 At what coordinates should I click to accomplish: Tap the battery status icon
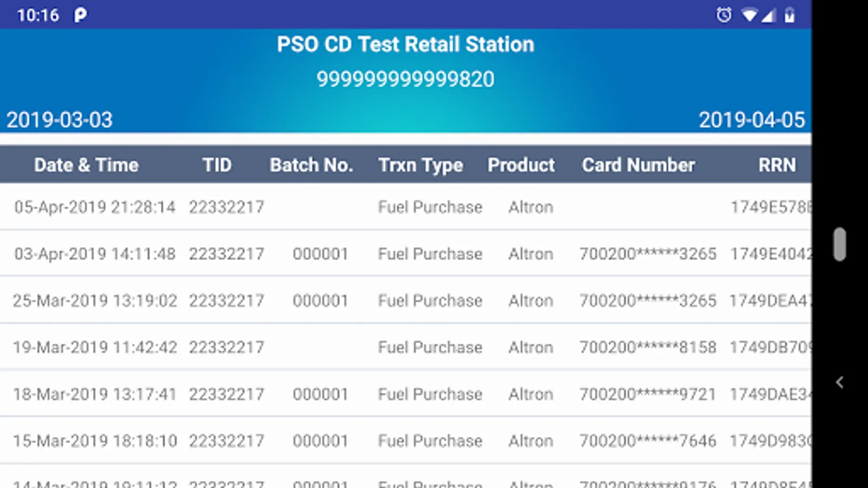pyautogui.click(x=790, y=15)
